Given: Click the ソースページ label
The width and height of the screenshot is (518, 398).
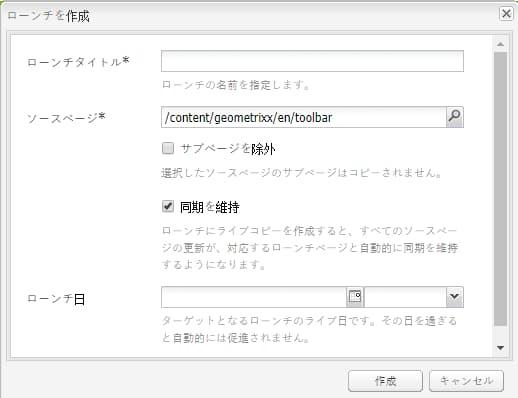Looking at the screenshot, I should click(66, 118).
